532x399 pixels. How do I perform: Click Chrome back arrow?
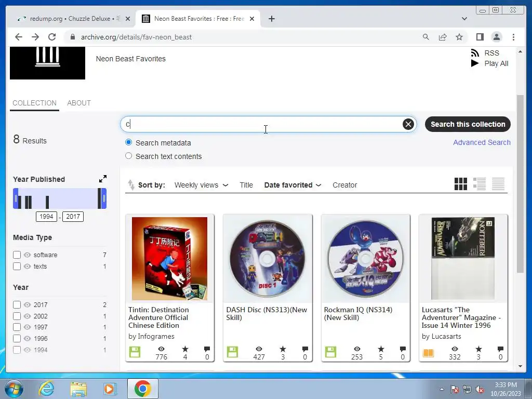[19, 37]
